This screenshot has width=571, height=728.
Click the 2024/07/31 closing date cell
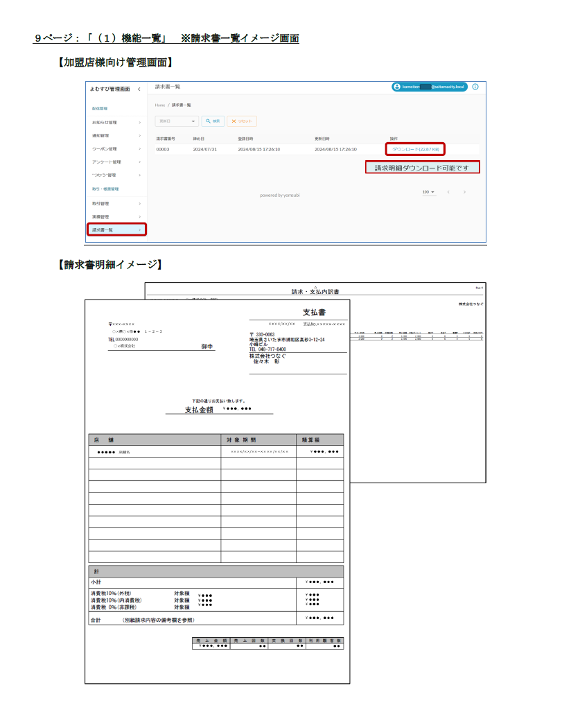(x=205, y=150)
